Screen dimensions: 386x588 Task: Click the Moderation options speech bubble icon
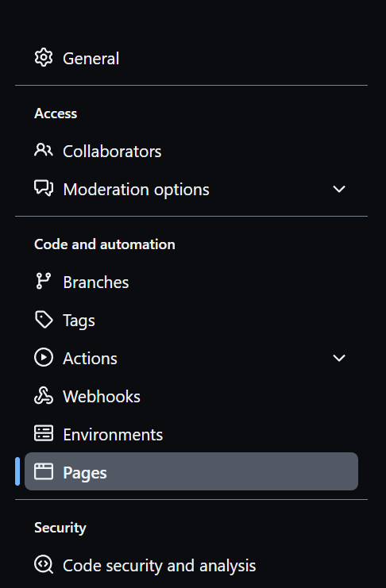44,188
